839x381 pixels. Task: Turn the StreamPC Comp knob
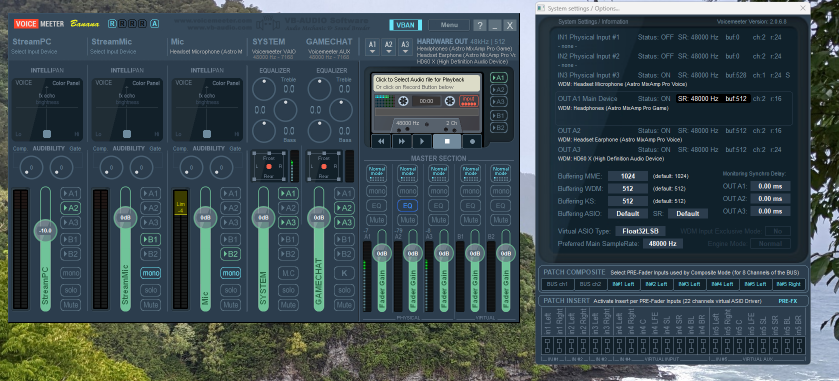click(31, 167)
